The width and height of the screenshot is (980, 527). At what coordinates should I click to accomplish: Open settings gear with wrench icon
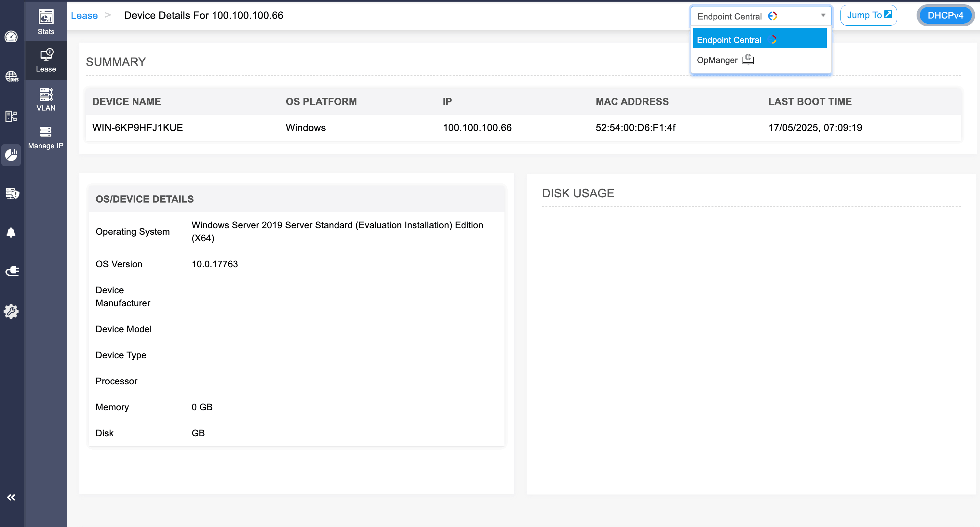coord(11,311)
